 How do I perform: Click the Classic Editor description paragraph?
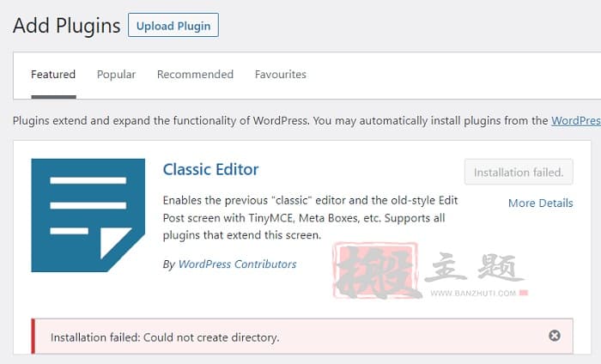tap(311, 218)
